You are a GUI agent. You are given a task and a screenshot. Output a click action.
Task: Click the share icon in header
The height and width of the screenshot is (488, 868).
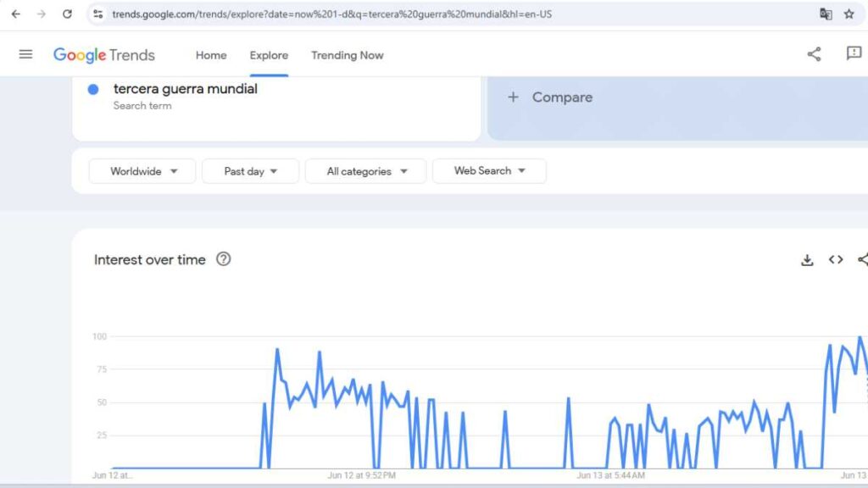[x=814, y=54]
